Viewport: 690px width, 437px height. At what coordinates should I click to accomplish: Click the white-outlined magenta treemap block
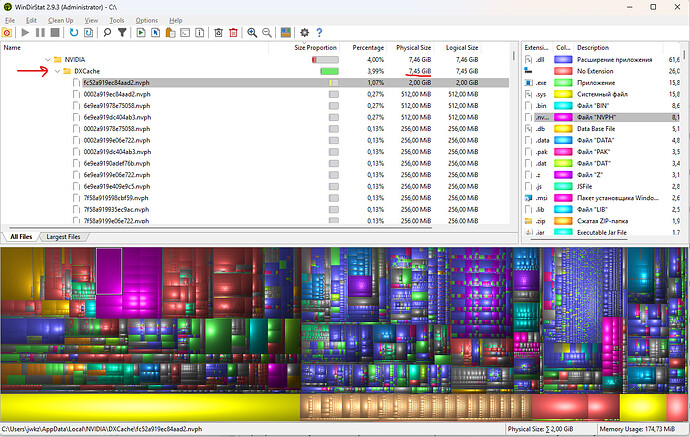point(109,271)
